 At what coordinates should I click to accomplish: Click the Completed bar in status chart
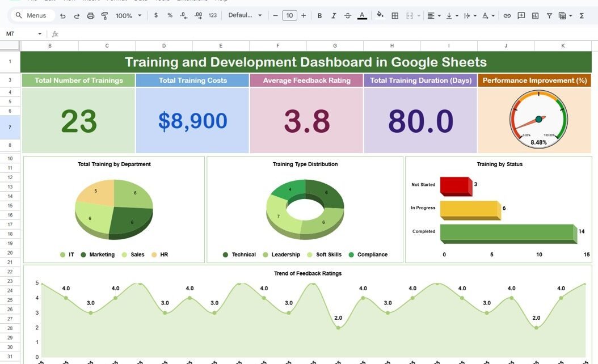509,234
